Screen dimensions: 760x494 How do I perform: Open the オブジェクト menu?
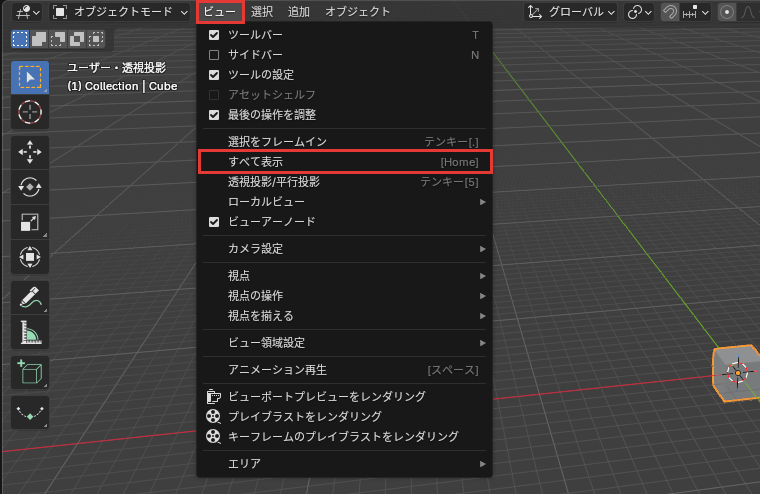pos(358,12)
